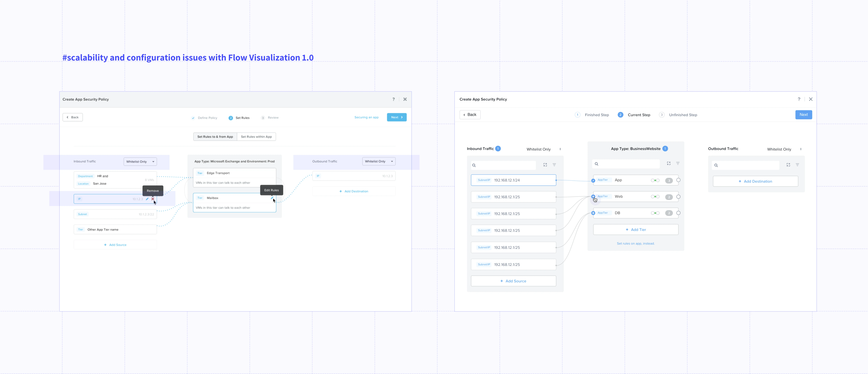The height and width of the screenshot is (374, 868).
Task: Click the blue plus connector on DB tier
Action: coord(593,213)
